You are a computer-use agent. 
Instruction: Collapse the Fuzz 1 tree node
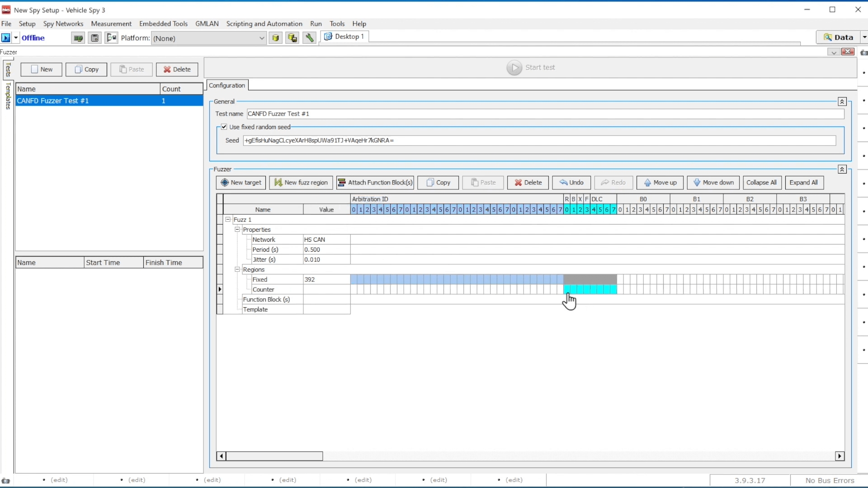pyautogui.click(x=228, y=220)
